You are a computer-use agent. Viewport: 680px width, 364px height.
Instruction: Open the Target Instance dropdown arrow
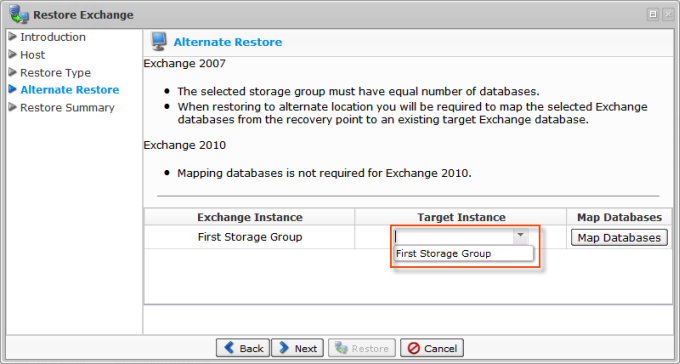(520, 236)
